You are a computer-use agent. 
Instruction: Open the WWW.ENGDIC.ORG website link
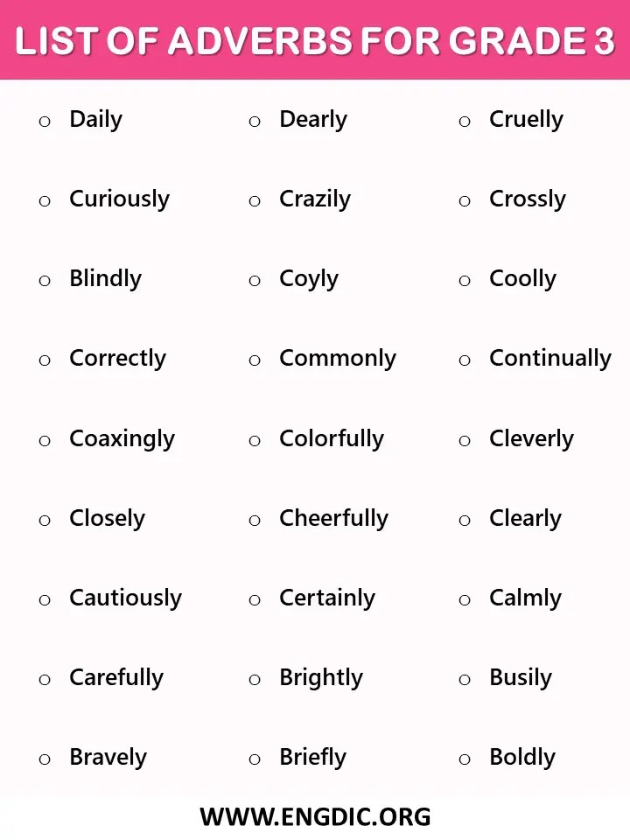coord(315,817)
